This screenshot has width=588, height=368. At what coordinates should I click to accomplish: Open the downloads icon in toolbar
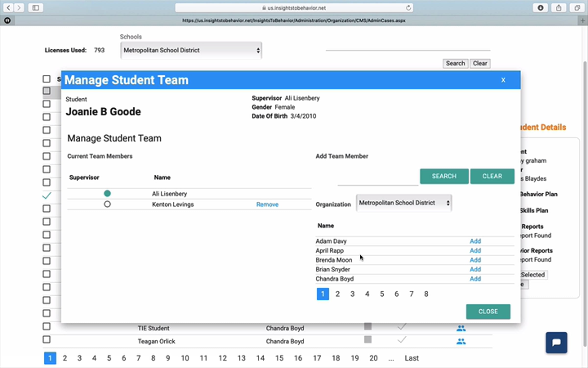coord(540,8)
